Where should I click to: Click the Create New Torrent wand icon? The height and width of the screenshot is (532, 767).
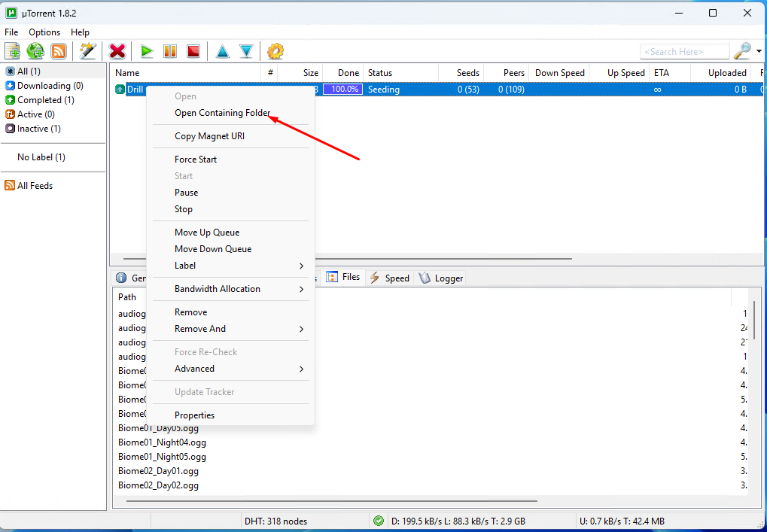tap(87, 51)
